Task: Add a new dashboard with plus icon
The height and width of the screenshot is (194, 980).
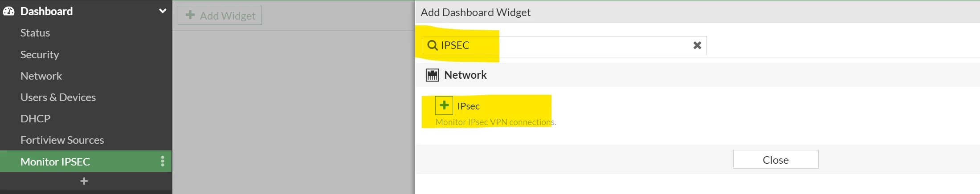Action: click(84, 181)
